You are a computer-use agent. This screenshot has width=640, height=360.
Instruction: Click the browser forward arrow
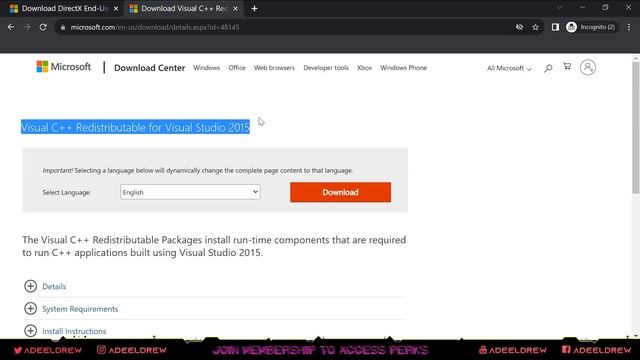(x=27, y=27)
